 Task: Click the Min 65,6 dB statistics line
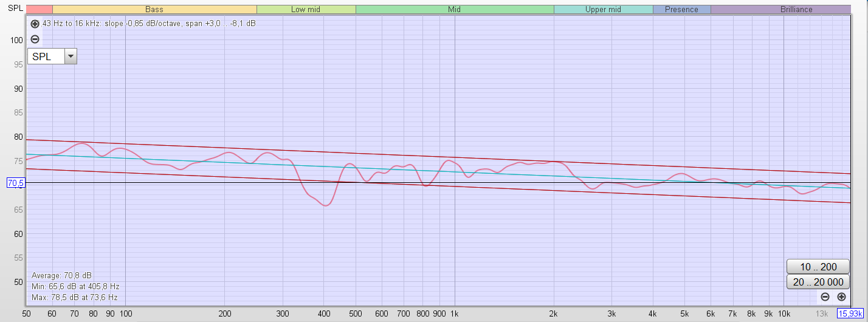[x=75, y=286]
